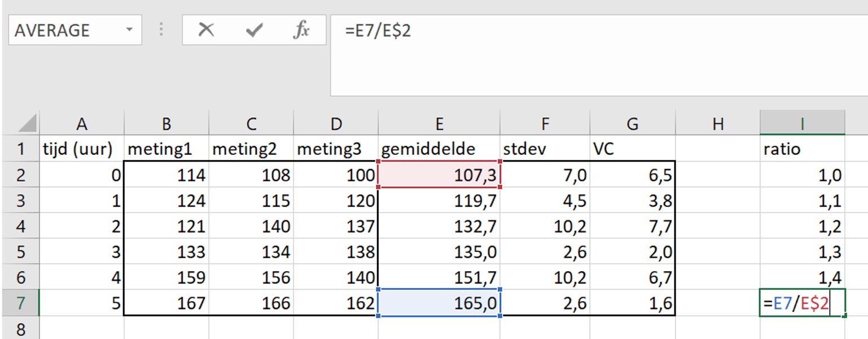Expand the Name Box dropdown arrow

pos(130,30)
